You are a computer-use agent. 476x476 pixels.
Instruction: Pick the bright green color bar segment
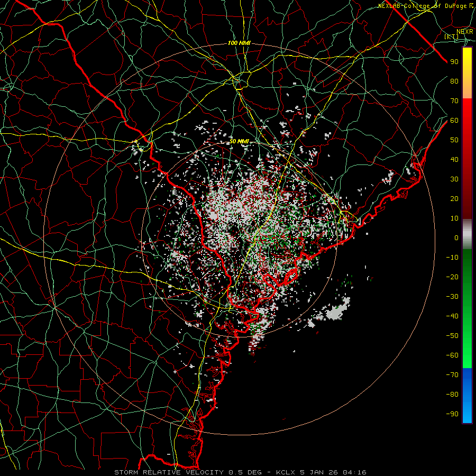(467, 349)
